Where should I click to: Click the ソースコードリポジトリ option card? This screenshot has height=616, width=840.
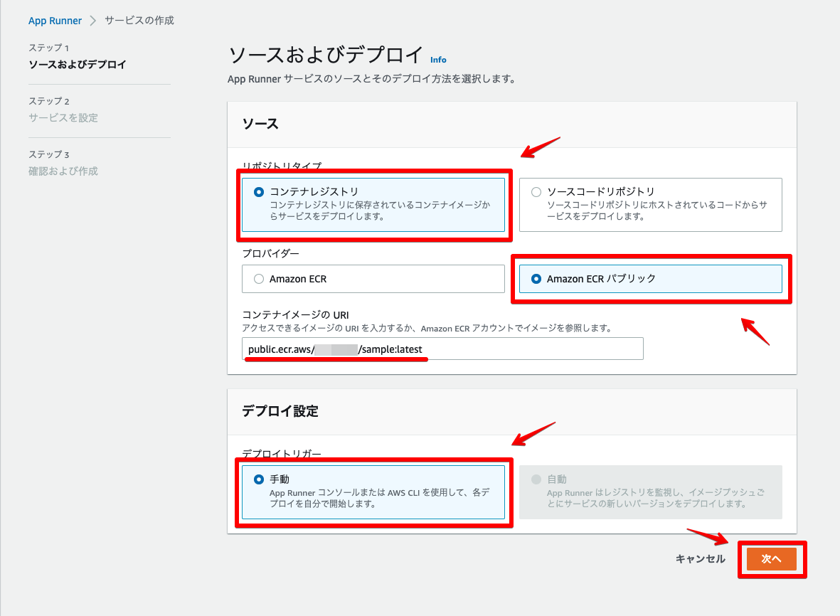649,205
